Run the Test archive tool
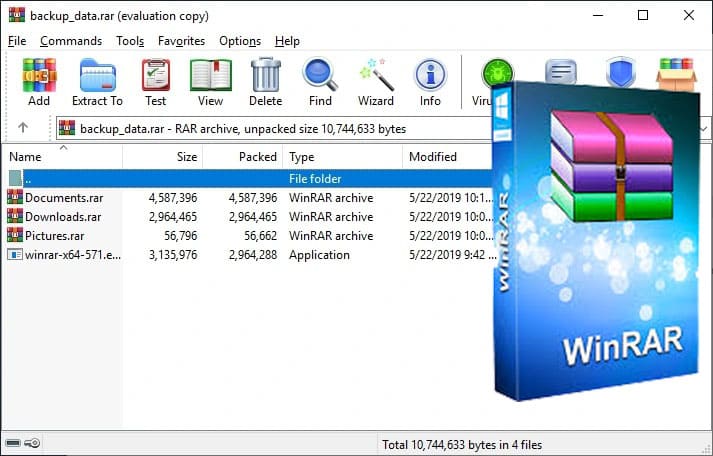This screenshot has height=456, width=713. coord(156,75)
